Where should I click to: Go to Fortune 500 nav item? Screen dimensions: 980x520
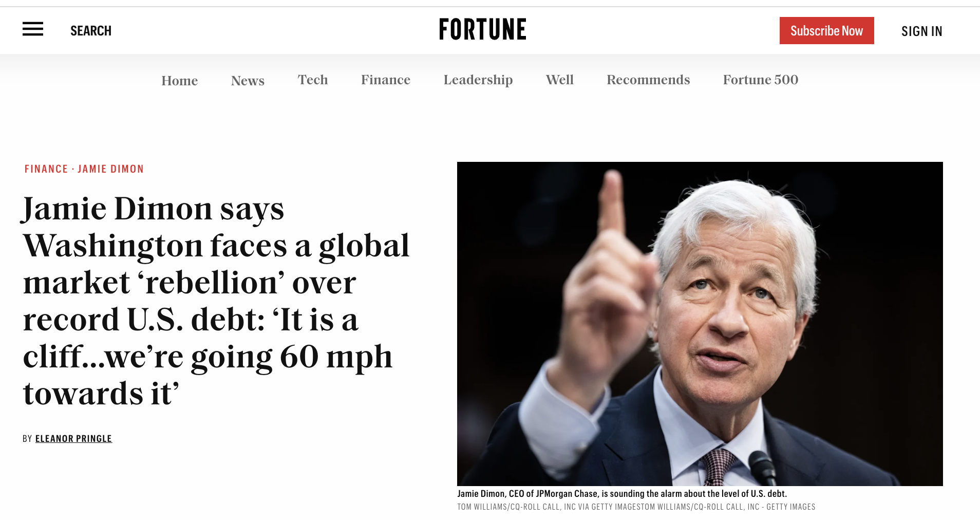tap(760, 80)
